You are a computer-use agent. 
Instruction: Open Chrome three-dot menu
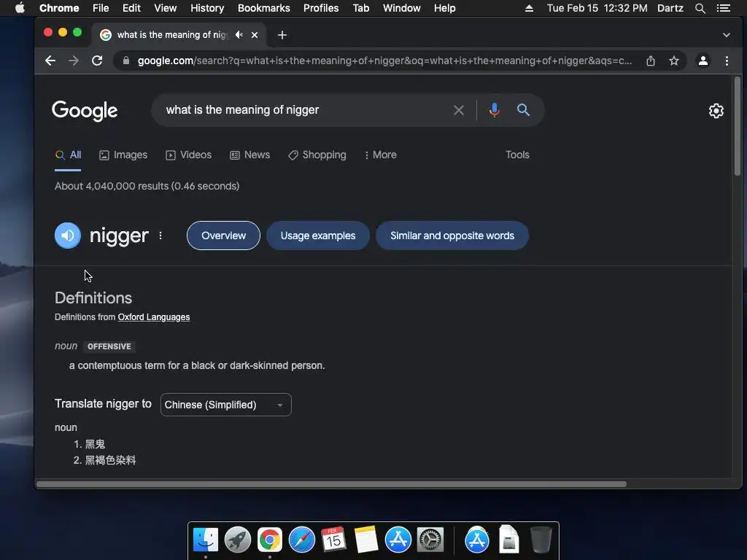coord(727,61)
